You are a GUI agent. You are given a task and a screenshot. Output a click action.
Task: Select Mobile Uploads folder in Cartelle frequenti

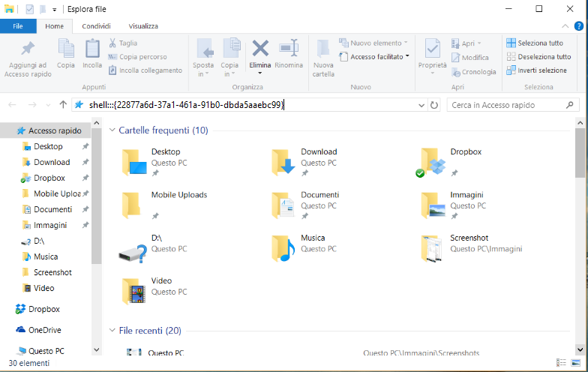(164, 205)
